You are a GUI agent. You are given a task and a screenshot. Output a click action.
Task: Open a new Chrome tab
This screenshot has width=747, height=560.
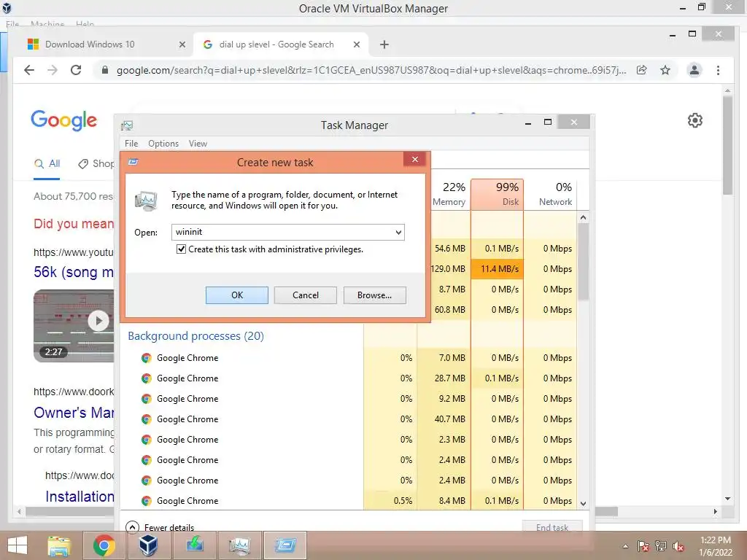click(x=384, y=44)
